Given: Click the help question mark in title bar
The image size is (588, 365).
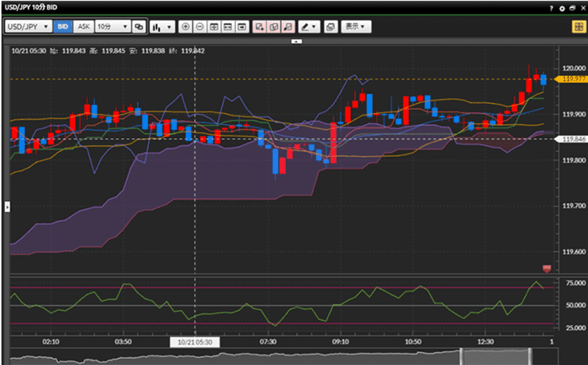Looking at the screenshot, I should click(x=550, y=8).
